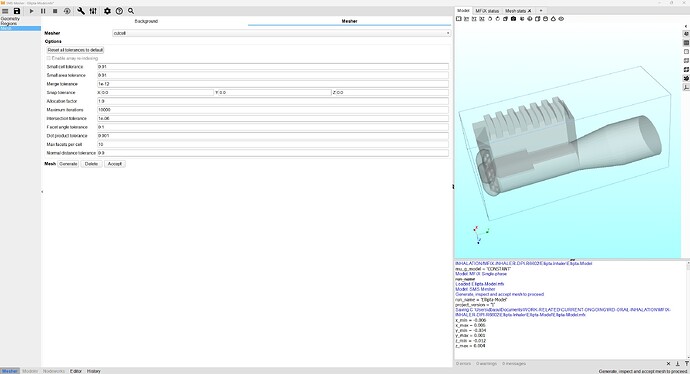The image size is (690, 374).
Task: Click the Snap tolerance X field
Action: point(157,92)
